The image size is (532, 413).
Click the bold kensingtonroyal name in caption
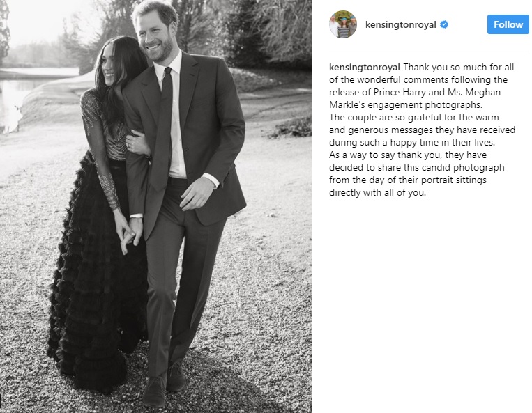point(365,67)
